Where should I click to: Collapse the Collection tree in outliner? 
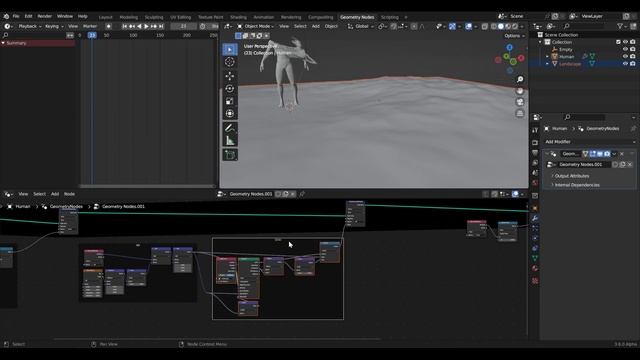tap(540, 42)
